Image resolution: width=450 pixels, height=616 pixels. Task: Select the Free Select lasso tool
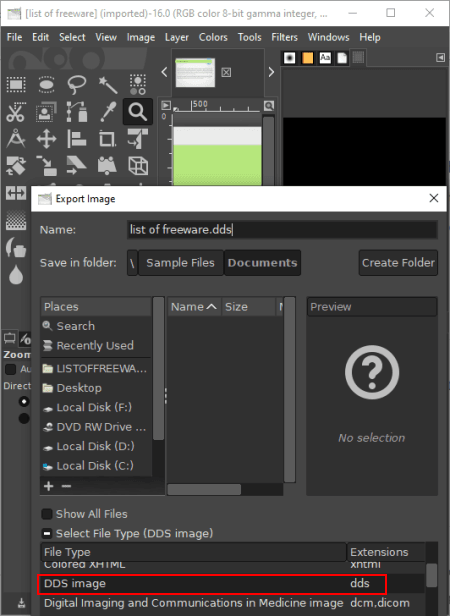click(77, 84)
